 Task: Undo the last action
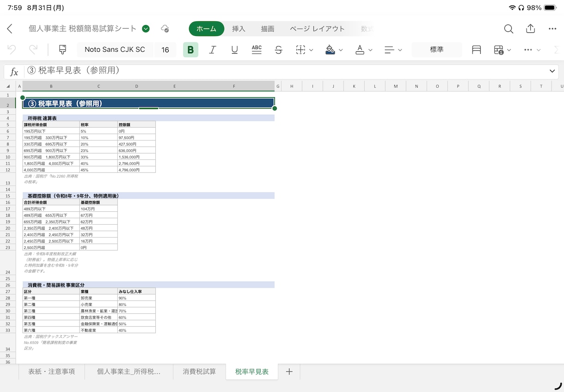(x=12, y=49)
